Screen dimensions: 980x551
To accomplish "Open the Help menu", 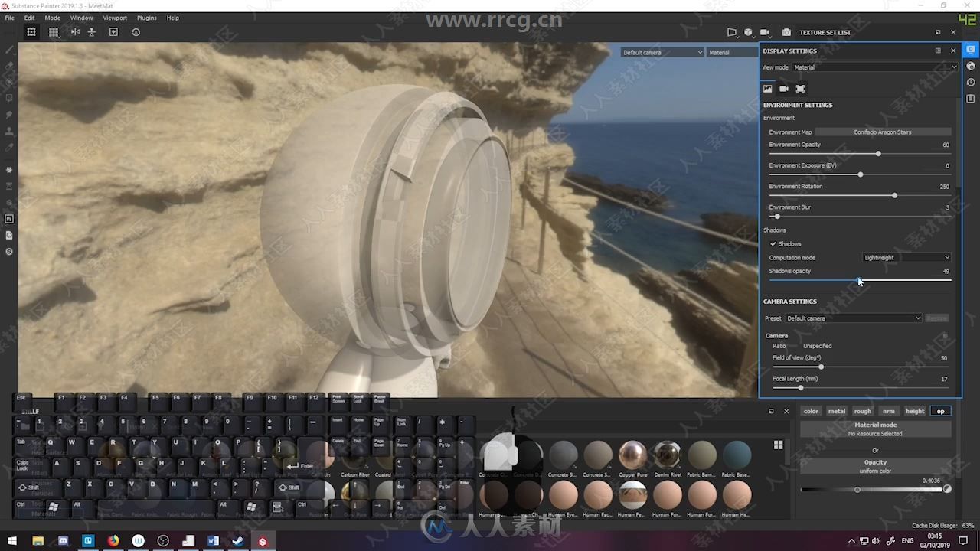I will tap(173, 18).
